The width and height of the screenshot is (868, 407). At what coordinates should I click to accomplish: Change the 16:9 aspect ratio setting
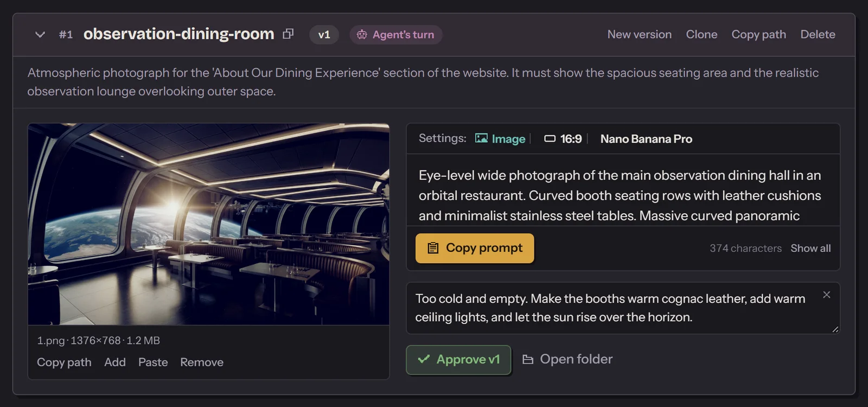563,139
